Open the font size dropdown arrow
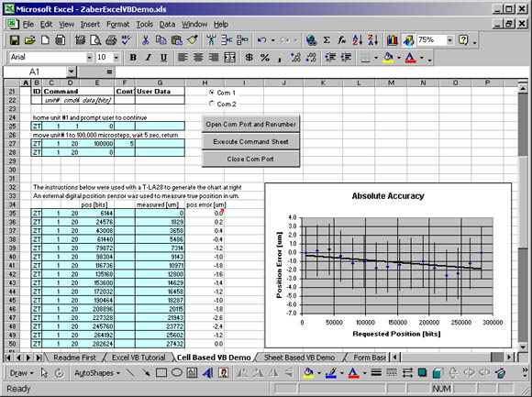The height and width of the screenshot is (397, 532). pos(116,58)
